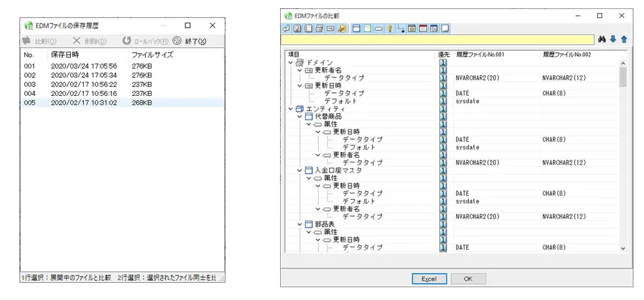Click the lightbulb icon in comparison toolbar
This screenshot has width=644, height=300.
(298, 28)
